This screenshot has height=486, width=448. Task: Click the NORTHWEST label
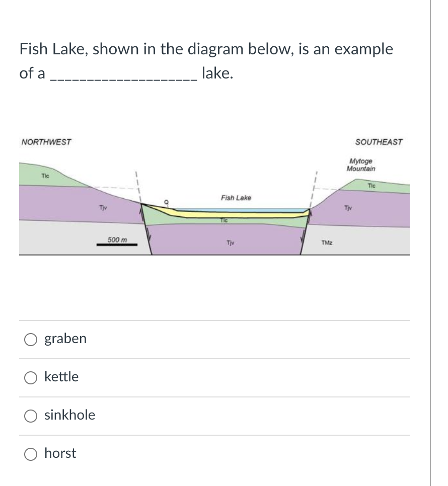tap(46, 142)
